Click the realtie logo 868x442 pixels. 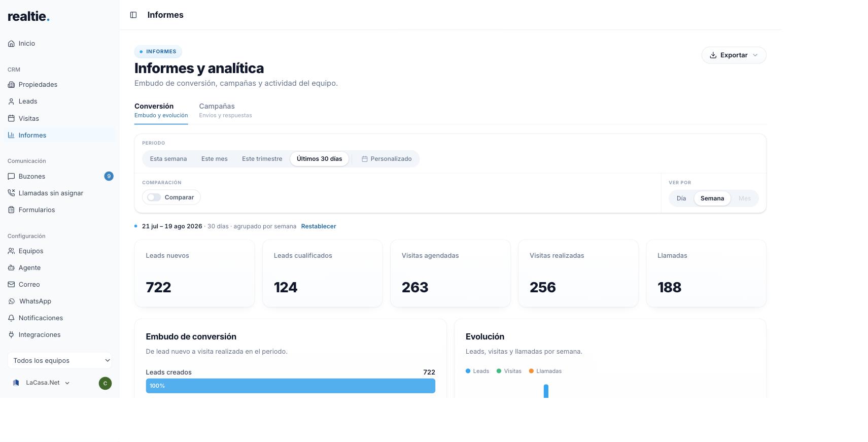tap(28, 16)
